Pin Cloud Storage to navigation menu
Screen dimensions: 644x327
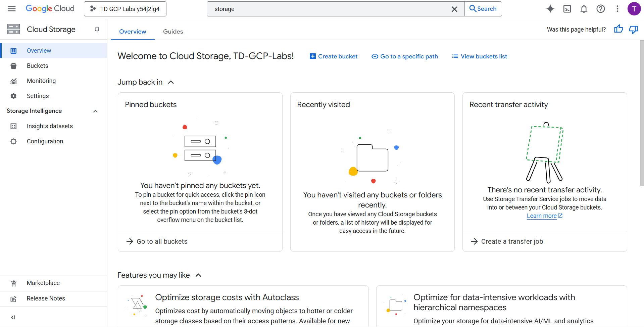point(97,30)
